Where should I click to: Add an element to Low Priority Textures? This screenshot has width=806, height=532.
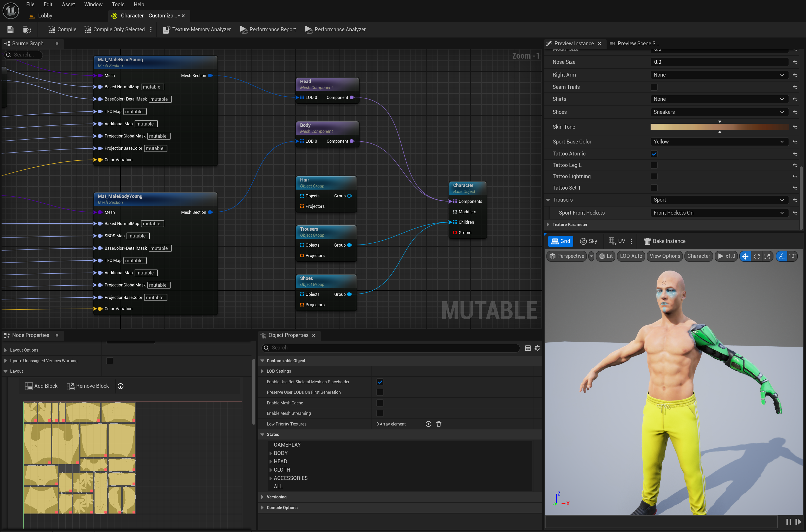(428, 424)
